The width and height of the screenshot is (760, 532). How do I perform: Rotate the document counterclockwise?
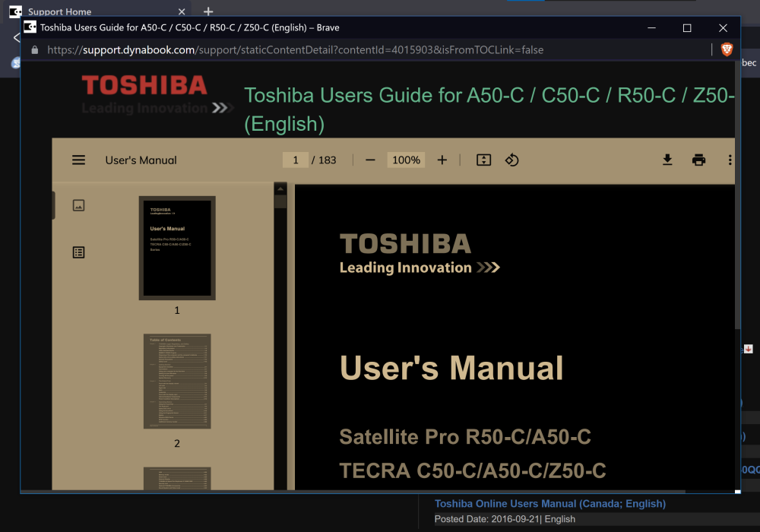click(x=511, y=160)
